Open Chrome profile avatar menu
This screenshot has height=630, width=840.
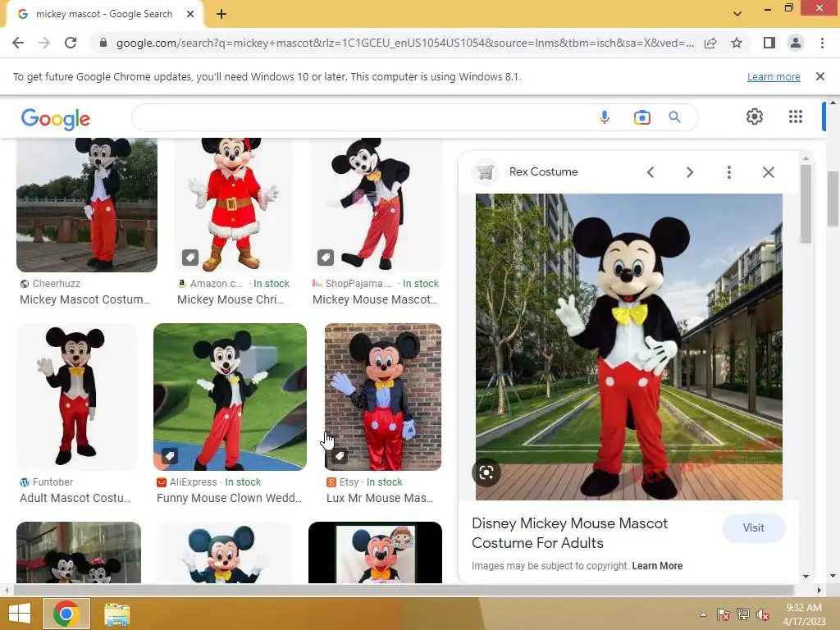[796, 43]
